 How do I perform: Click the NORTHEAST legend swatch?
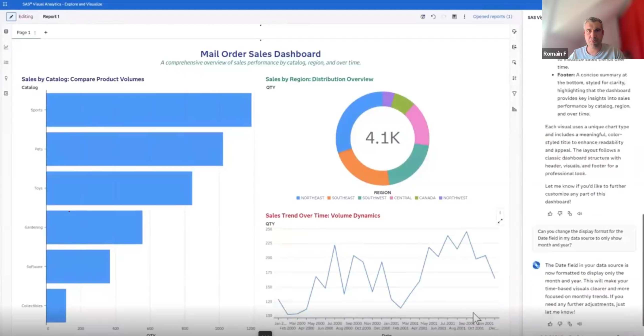tap(298, 198)
